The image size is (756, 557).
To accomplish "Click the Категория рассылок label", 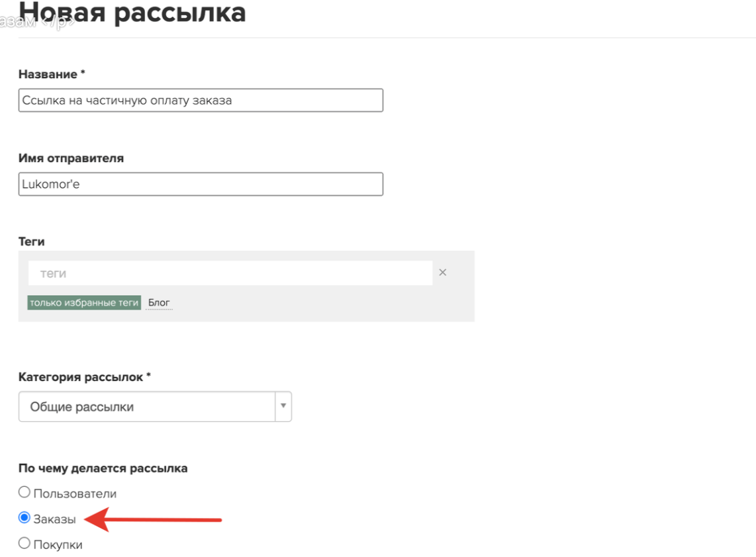I will point(84,377).
